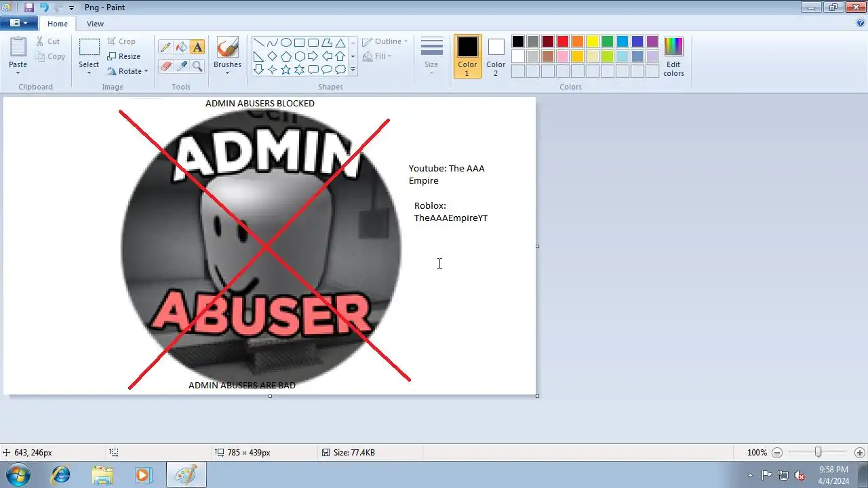868x488 pixels.
Task: Select the Magnifier tool
Action: 197,66
